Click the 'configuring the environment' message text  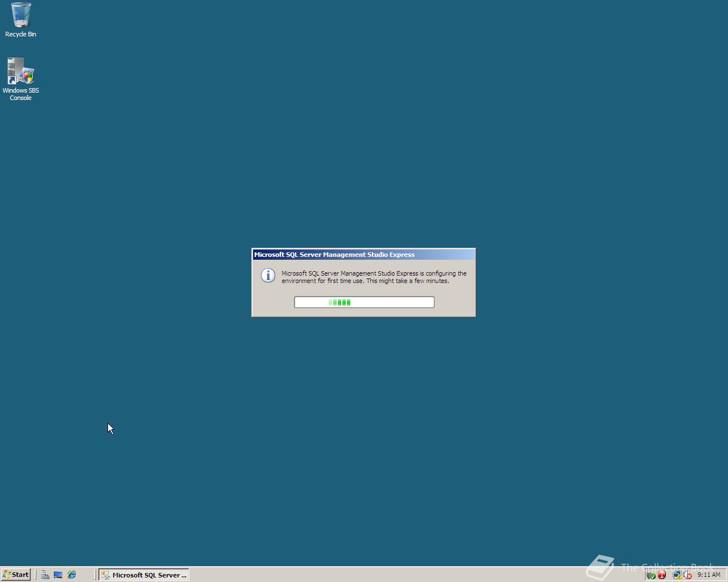(x=374, y=277)
